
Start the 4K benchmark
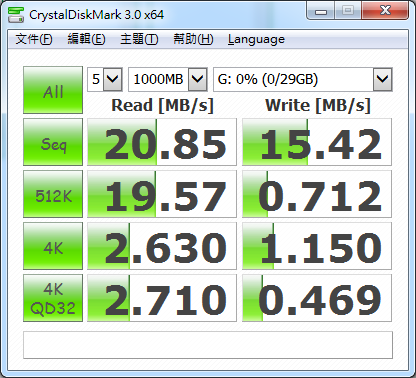click(x=53, y=246)
